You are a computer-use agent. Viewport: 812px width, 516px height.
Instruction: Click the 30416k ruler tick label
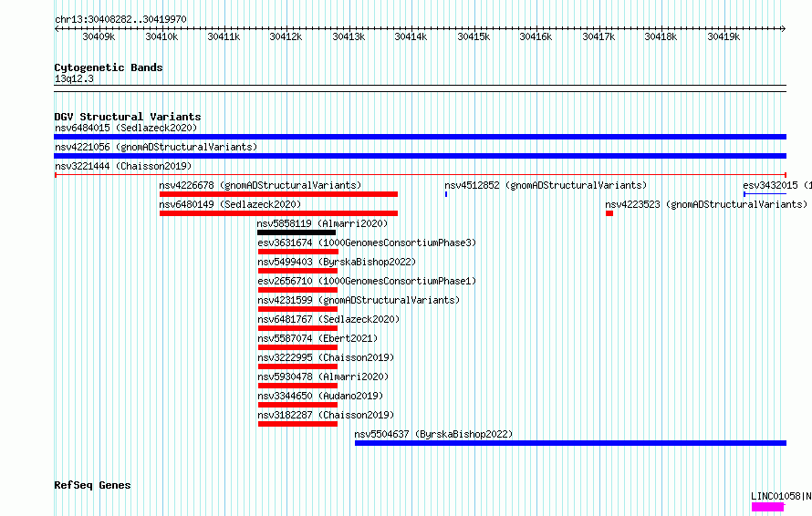tap(536, 36)
